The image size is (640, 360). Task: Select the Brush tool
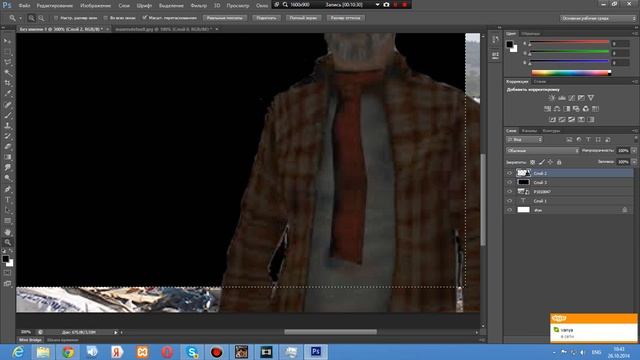[x=8, y=116]
